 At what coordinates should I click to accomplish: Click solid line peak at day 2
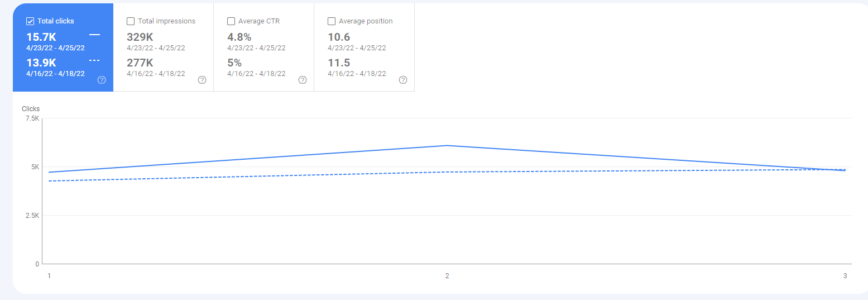pyautogui.click(x=447, y=145)
